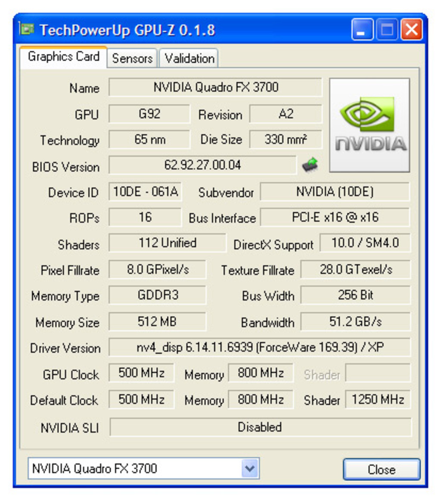The width and height of the screenshot is (441, 504).
Task: Click the NVIDIA SLI field showing Disabled
Action: click(261, 427)
